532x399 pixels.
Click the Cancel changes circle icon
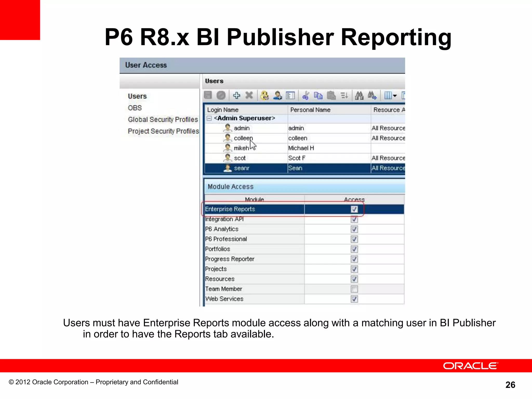pos(221,95)
